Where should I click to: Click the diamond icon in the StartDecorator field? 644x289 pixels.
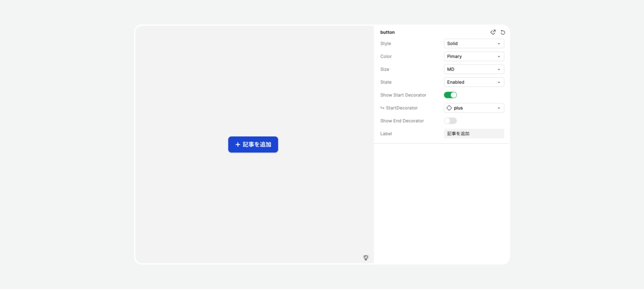449,108
